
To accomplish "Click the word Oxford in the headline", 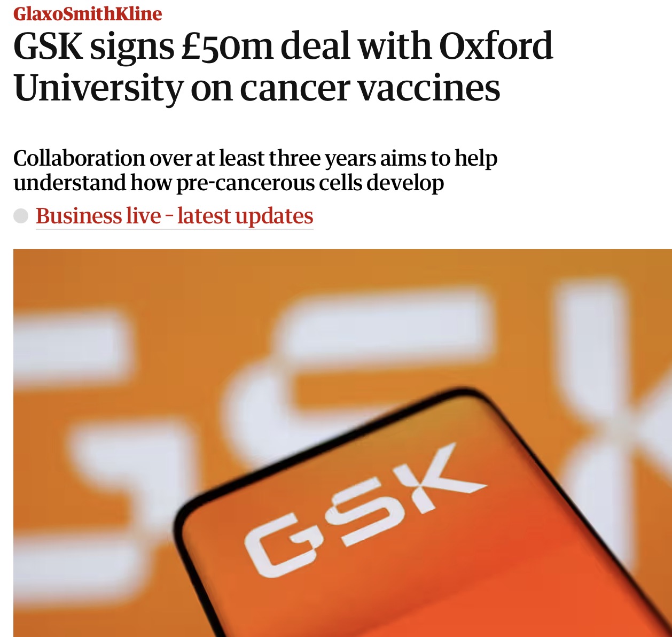I will 496,46.
